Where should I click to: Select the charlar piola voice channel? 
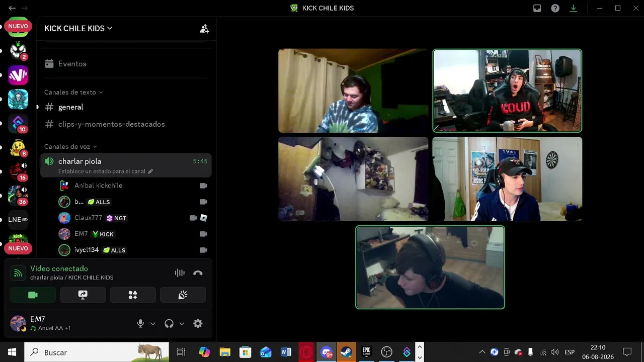coord(126,165)
